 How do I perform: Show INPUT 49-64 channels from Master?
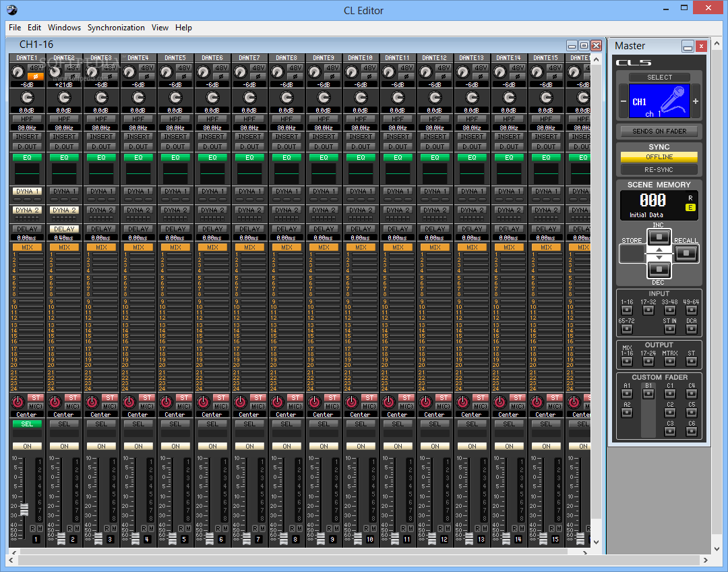(692, 310)
